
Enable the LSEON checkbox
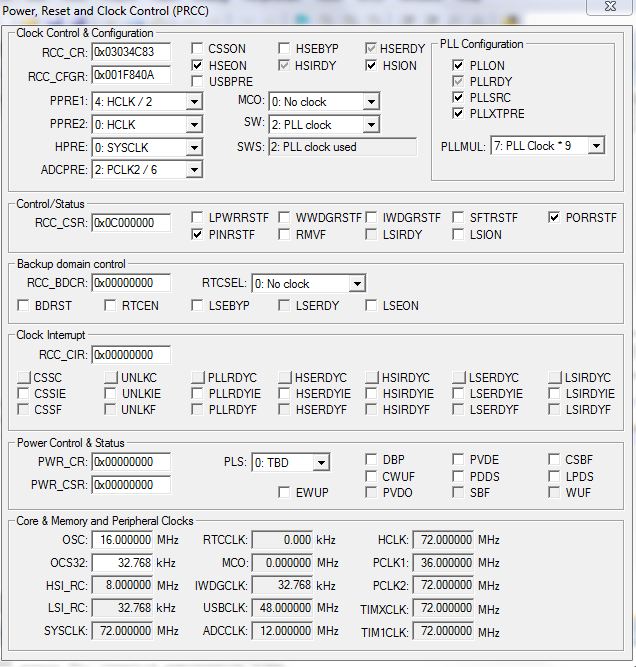pos(371,305)
